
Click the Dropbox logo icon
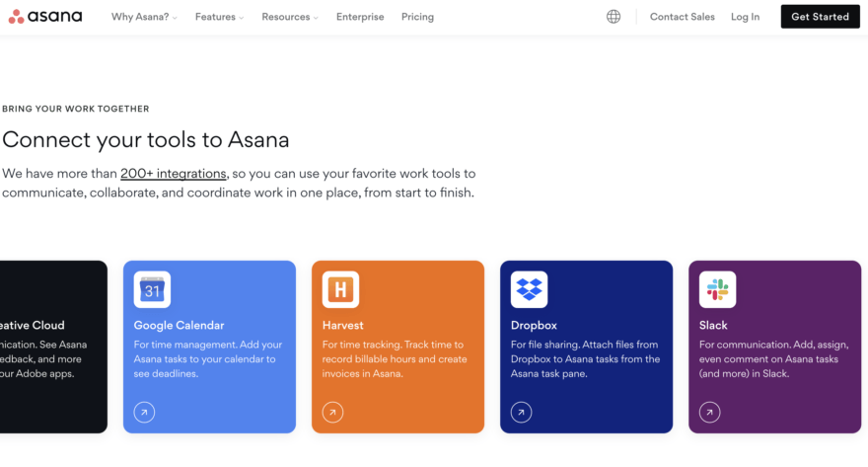coord(529,289)
